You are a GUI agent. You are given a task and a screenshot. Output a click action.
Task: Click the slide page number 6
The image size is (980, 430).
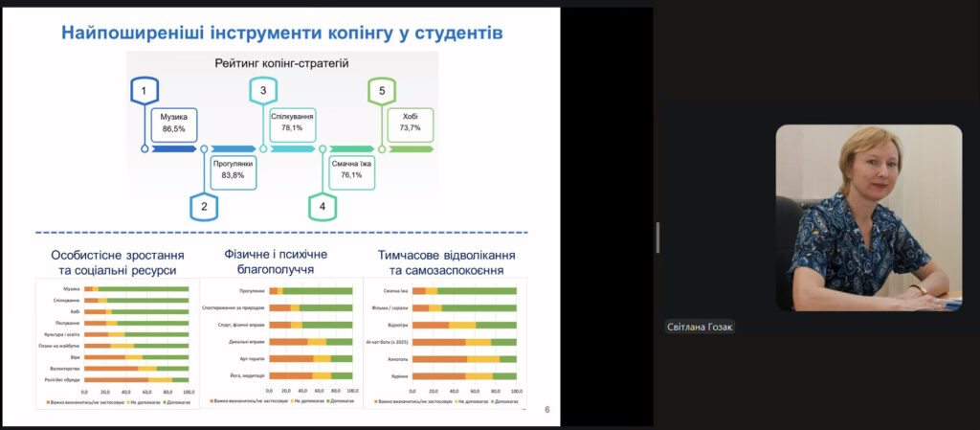(x=546, y=410)
